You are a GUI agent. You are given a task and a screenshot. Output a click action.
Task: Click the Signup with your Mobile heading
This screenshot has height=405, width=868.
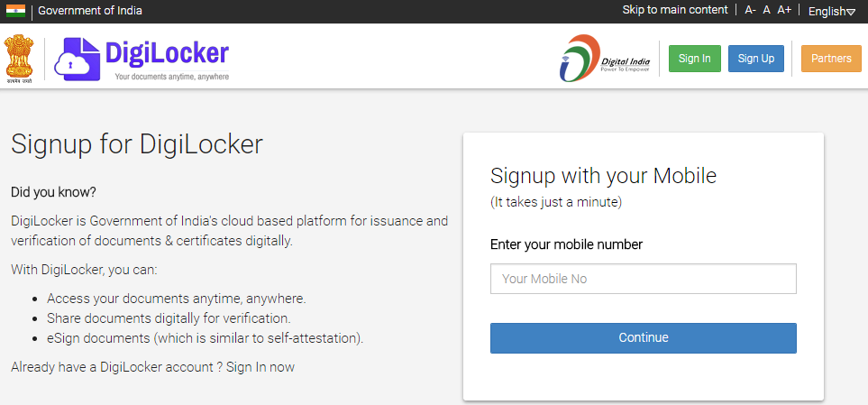[603, 176]
